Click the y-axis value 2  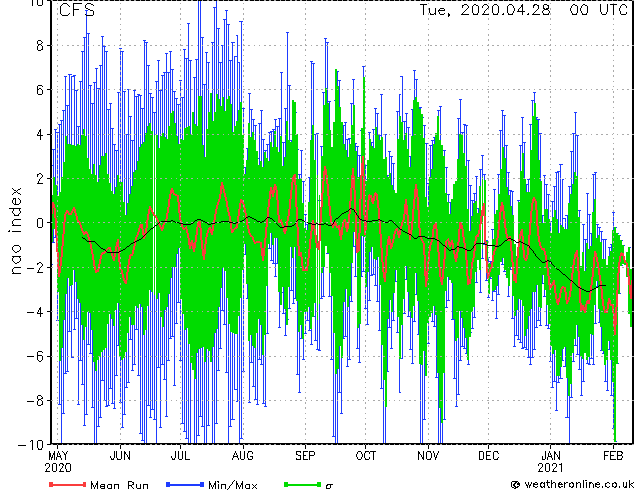click(x=40, y=179)
